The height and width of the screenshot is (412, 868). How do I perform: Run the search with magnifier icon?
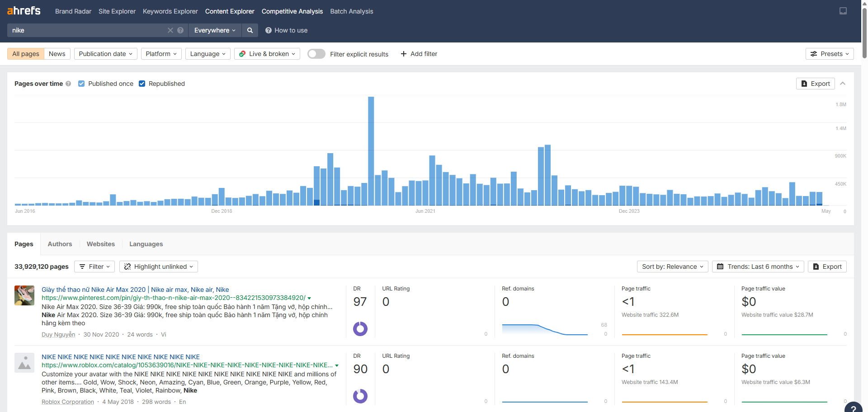click(250, 30)
